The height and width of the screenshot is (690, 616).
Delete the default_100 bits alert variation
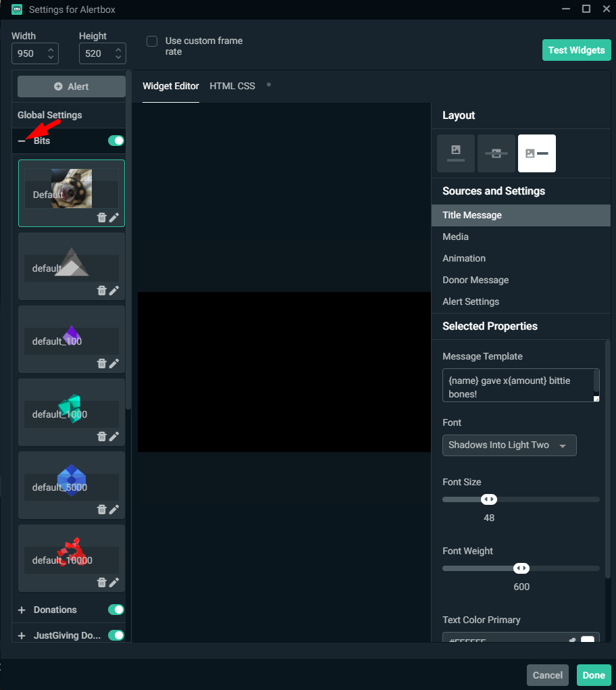pyautogui.click(x=101, y=364)
